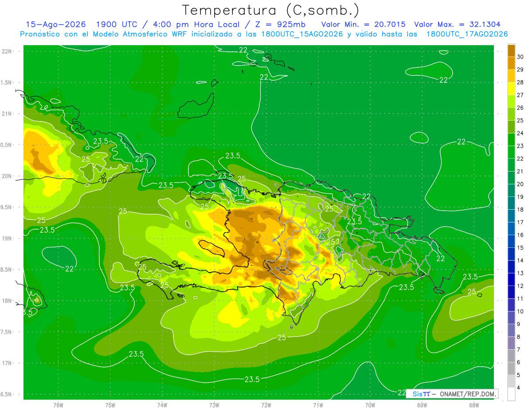Click the '18N' latitude axis label
This screenshot has width=532, height=411.
click(x=6, y=301)
